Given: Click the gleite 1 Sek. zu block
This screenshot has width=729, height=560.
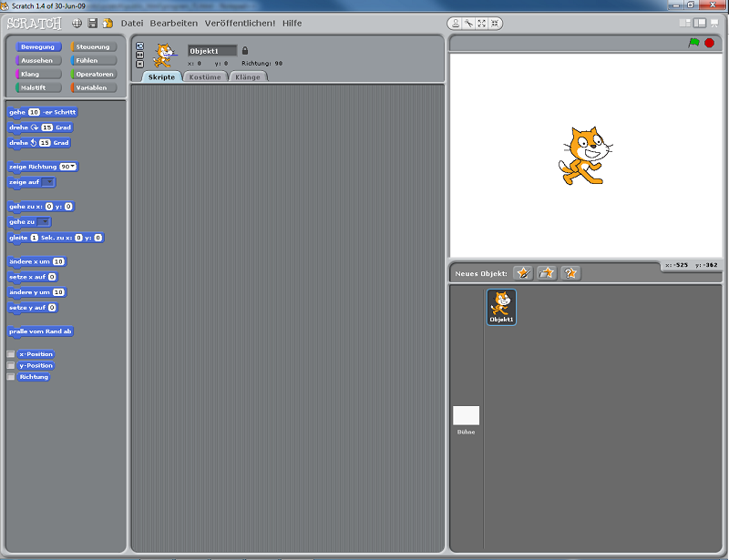Looking at the screenshot, I should 56,238.
